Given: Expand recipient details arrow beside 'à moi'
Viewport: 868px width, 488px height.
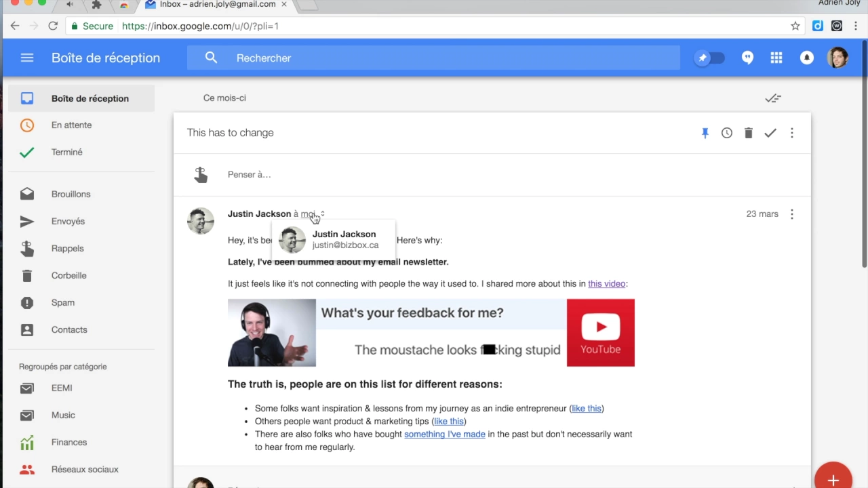Looking at the screenshot, I should coord(323,214).
